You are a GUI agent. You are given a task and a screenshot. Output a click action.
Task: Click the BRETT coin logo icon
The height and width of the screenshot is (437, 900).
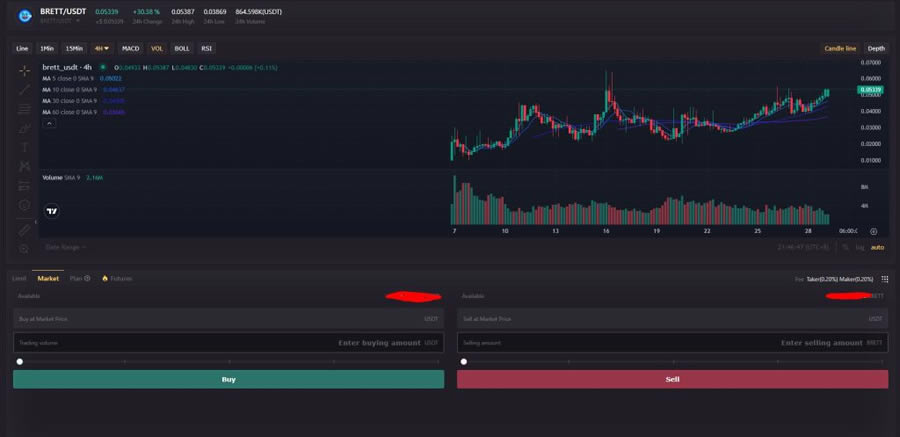(25, 15)
